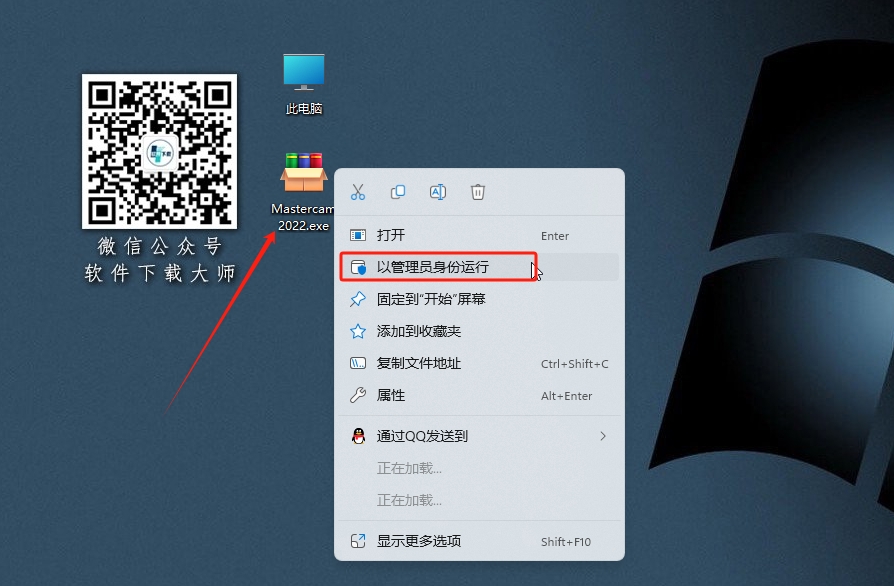Click the Cut icon in the context menu
Image resolution: width=894 pixels, height=586 pixels.
click(x=357, y=192)
